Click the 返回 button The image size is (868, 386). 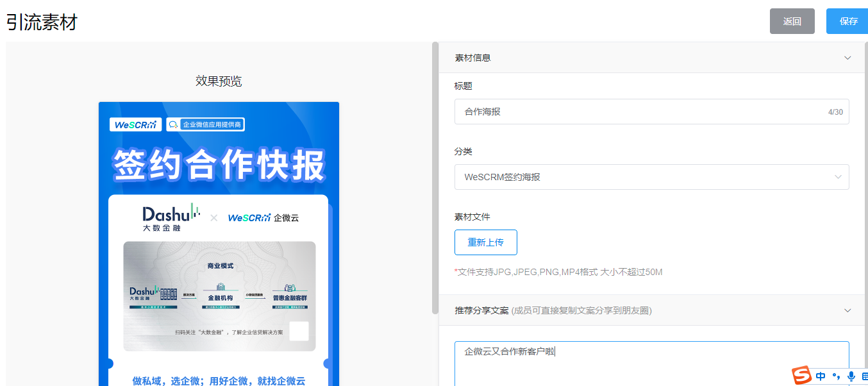792,21
